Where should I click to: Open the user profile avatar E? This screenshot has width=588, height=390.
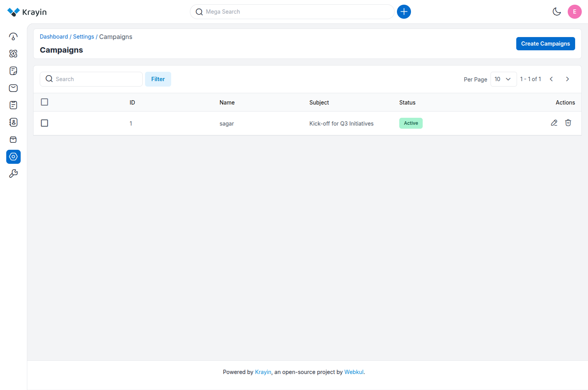coord(575,12)
